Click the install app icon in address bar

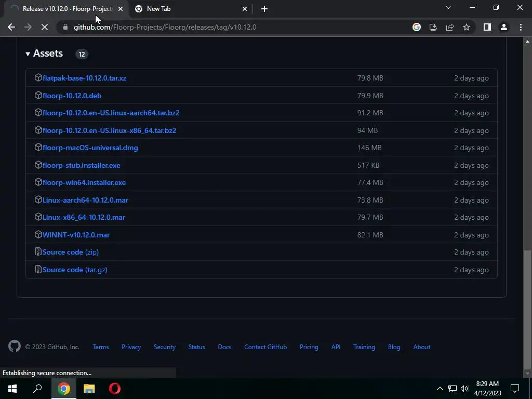pyautogui.click(x=433, y=27)
